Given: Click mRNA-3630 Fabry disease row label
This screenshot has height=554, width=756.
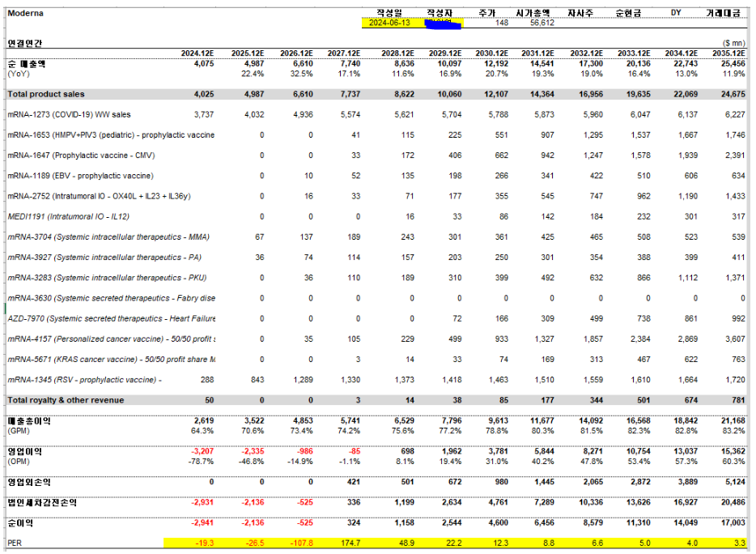Looking at the screenshot, I should [112, 298].
